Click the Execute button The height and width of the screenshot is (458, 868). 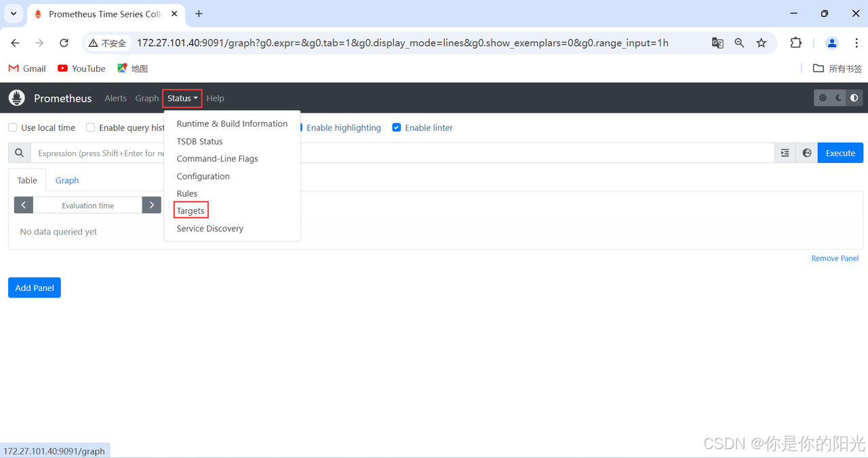840,153
